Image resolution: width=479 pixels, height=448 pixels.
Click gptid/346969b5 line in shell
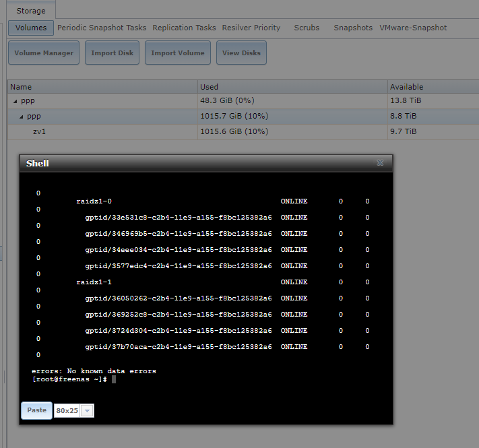click(x=179, y=234)
